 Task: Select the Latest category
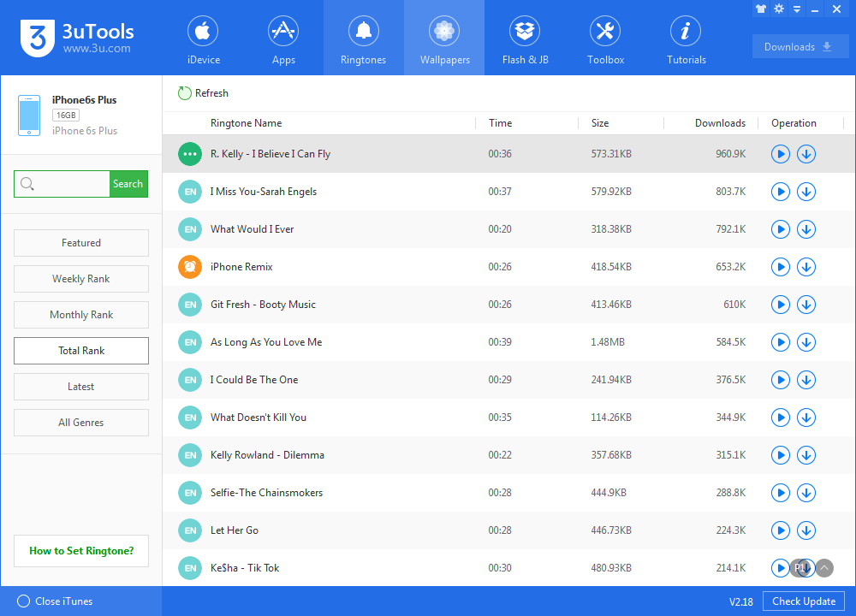[81, 387]
